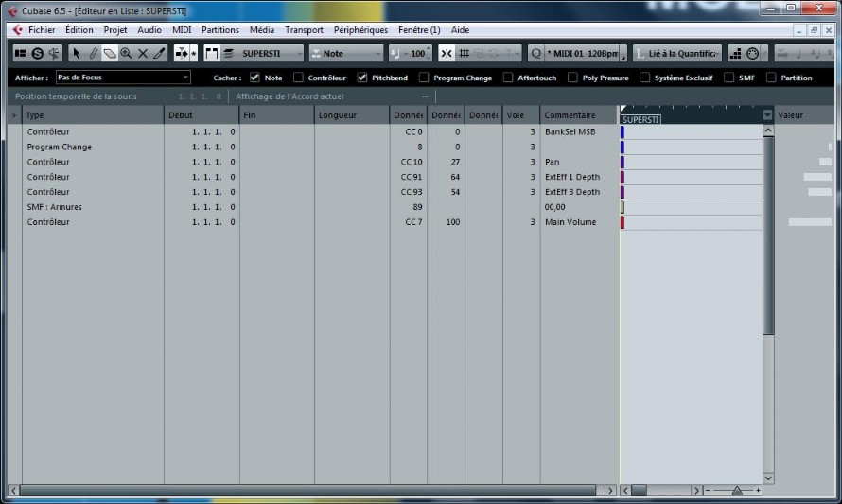Open the Projet menu
This screenshot has width=842, height=504.
click(115, 30)
